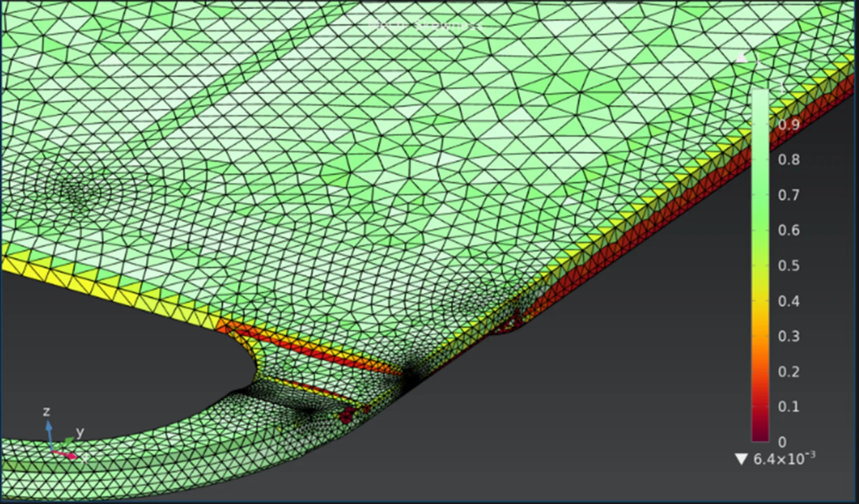Image resolution: width=859 pixels, height=504 pixels.
Task: Click the 0.7 tick label on legend
Action: click(x=789, y=195)
